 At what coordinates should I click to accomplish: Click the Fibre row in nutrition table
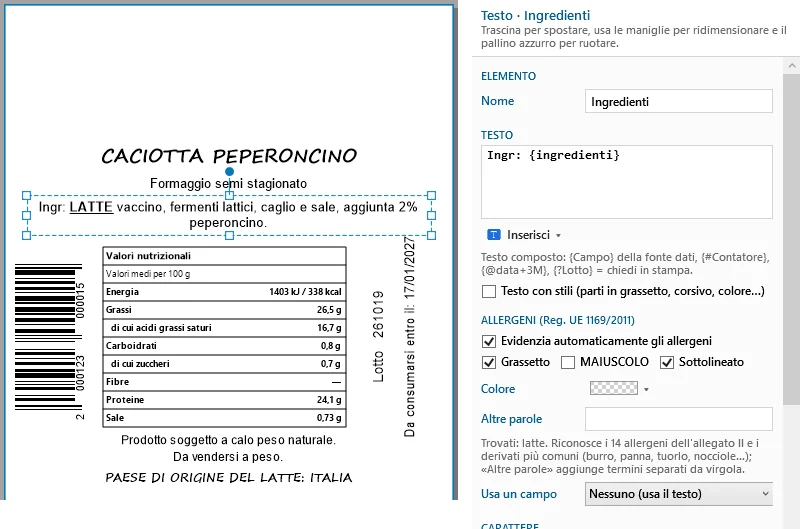click(224, 382)
